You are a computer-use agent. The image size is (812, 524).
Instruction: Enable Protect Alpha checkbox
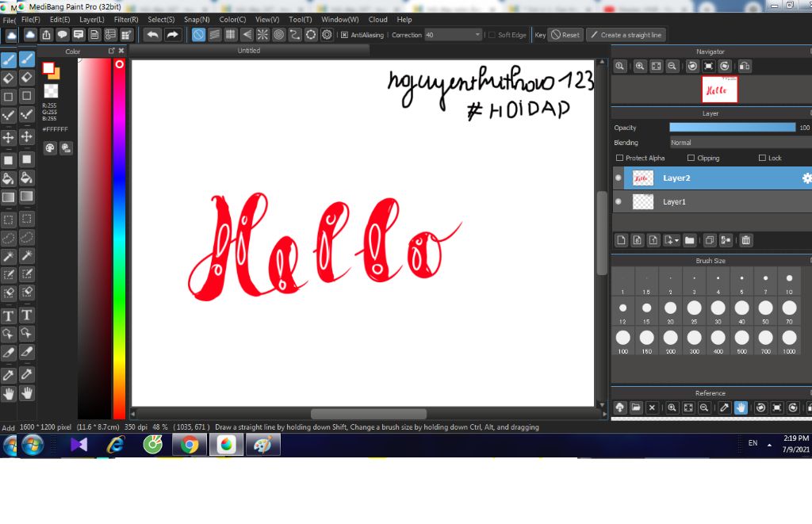[619, 158]
